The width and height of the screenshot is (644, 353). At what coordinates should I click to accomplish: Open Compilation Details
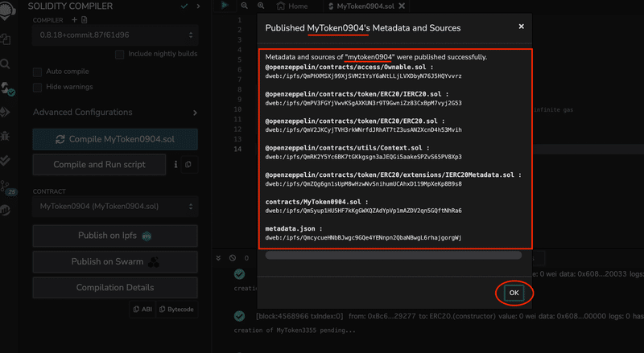pyautogui.click(x=115, y=287)
